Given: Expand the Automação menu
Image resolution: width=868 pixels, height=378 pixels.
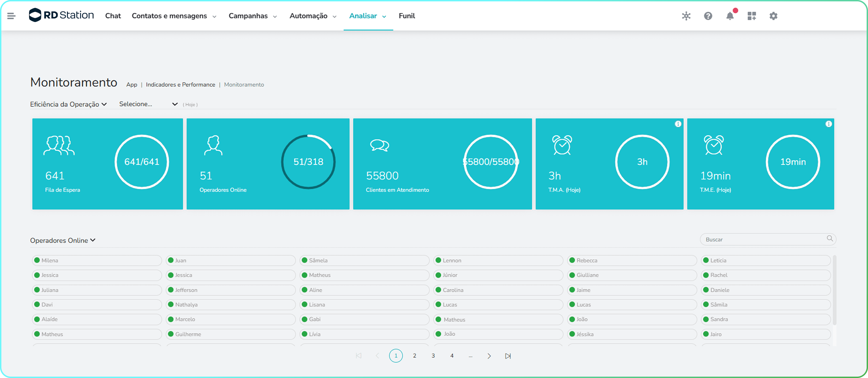Looking at the screenshot, I should tap(313, 16).
